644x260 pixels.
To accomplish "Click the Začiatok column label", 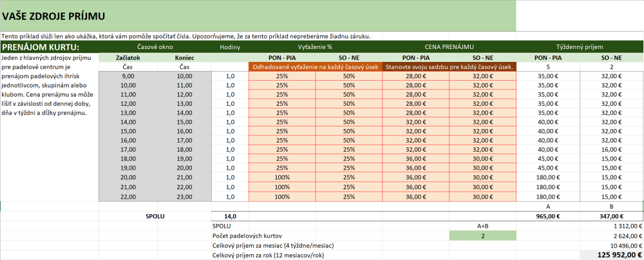I will tap(128, 57).
